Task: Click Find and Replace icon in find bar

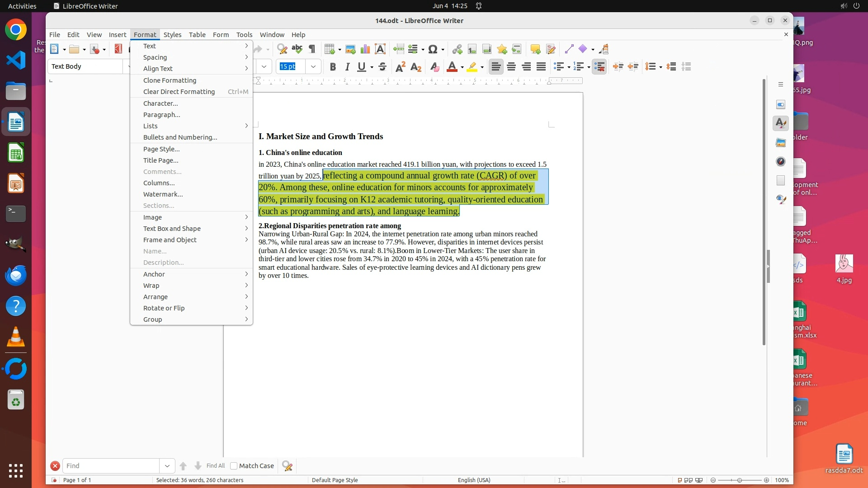Action: pyautogui.click(x=287, y=466)
